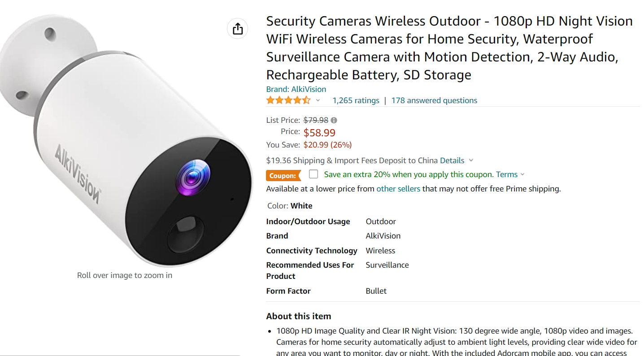Screen dimensions: 644x356
Task: Click the Color: White label
Action: point(289,206)
